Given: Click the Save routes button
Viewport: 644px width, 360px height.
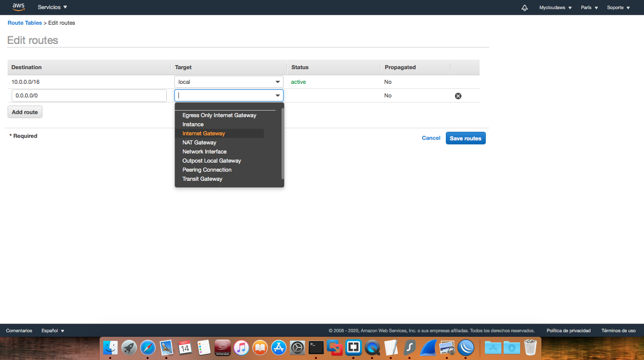Looking at the screenshot, I should 465,138.
